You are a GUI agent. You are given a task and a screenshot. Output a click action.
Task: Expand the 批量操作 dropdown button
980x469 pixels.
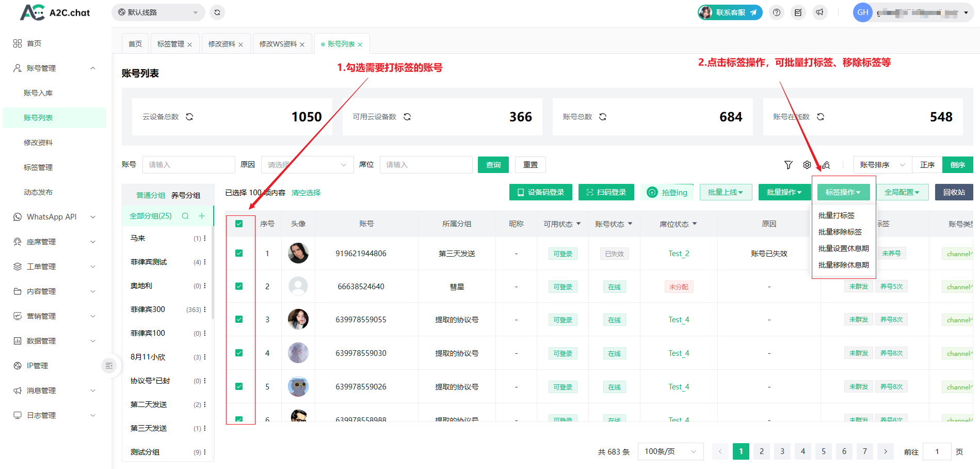coord(784,192)
